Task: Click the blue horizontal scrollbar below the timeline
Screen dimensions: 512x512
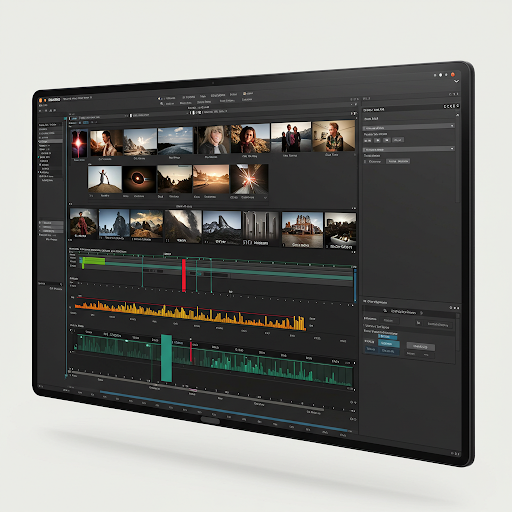Action: 225,412
